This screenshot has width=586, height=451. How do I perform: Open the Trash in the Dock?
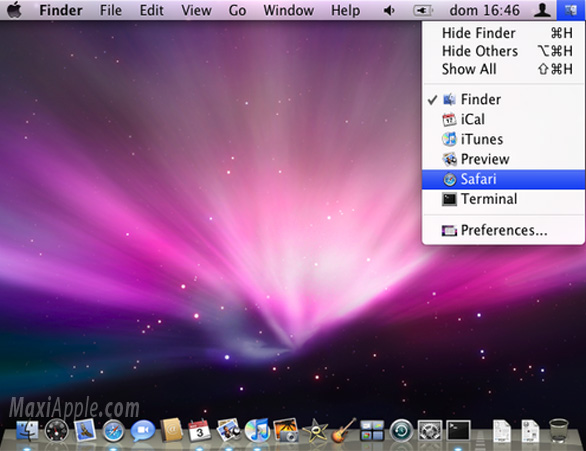559,430
